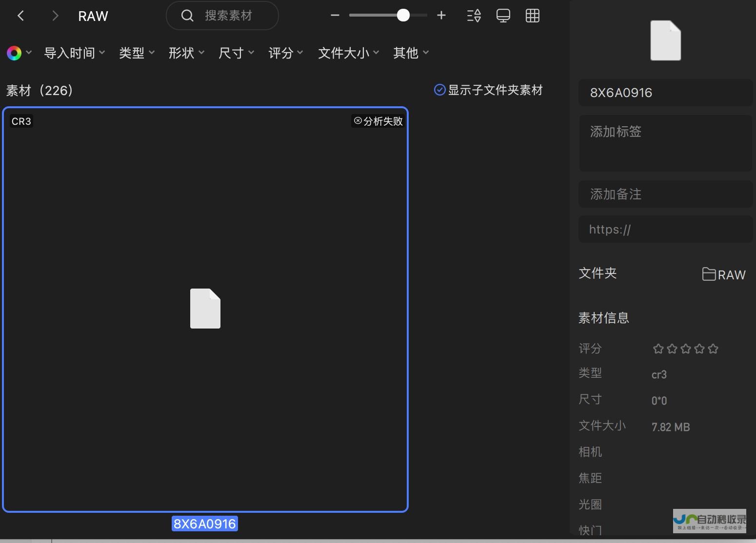
Task: Click the 8X6A0916 file name label
Action: (205, 524)
